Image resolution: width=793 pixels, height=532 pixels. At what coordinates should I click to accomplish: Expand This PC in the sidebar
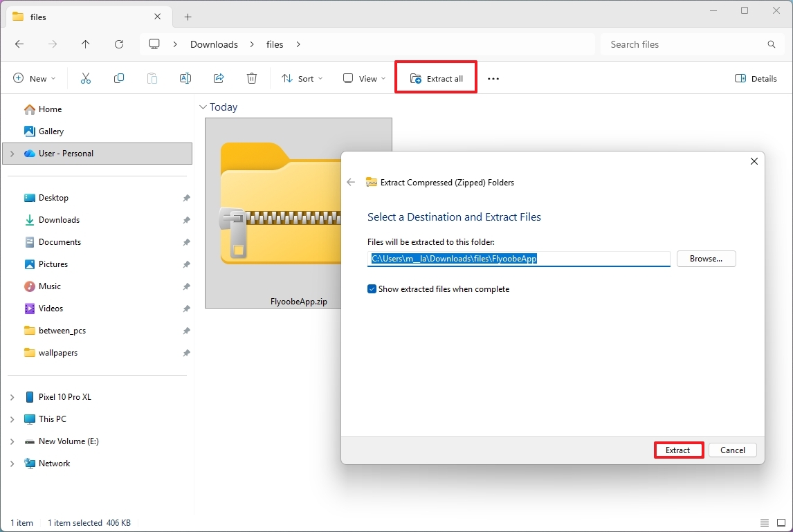[x=11, y=419]
